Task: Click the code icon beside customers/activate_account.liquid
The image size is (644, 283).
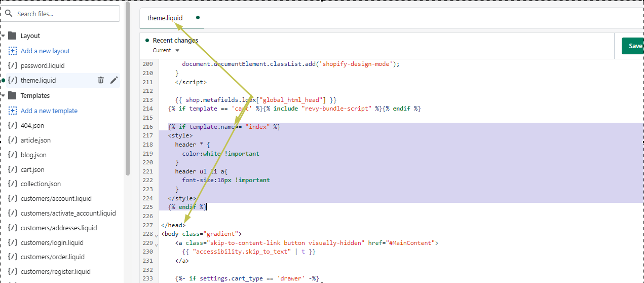Action: [x=13, y=213]
